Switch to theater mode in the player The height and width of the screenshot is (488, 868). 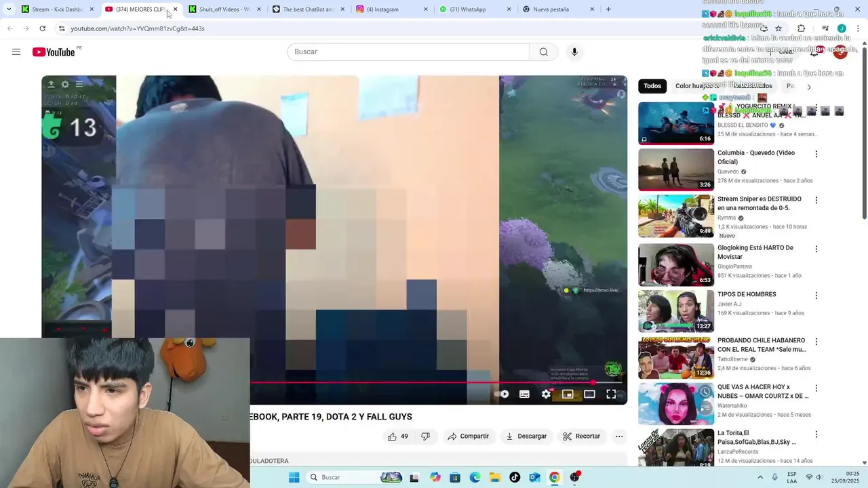[x=589, y=394]
